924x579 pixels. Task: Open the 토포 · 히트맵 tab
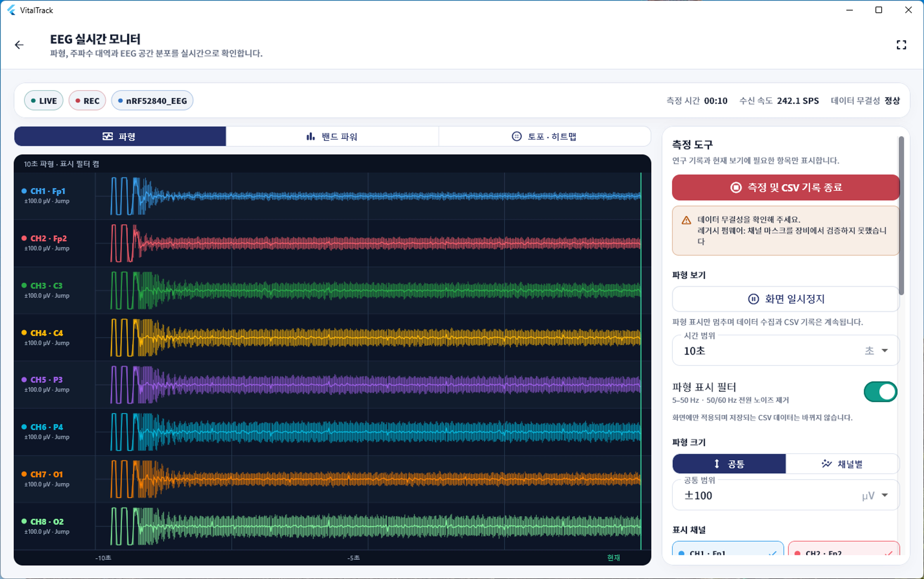click(545, 136)
